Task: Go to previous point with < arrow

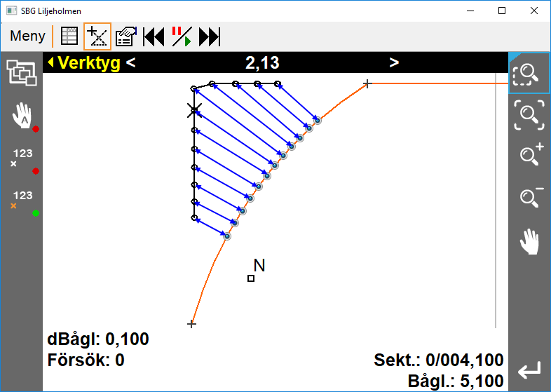Action: [131, 63]
